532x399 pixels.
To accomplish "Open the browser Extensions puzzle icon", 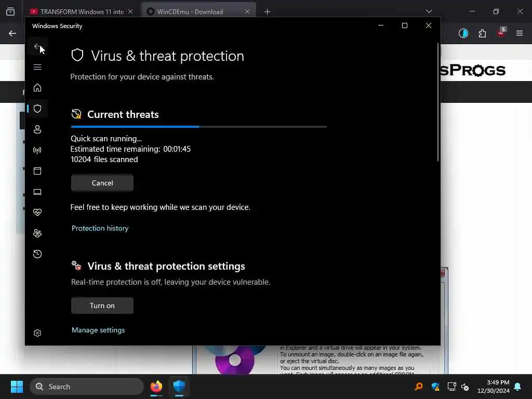I will (482, 33).
